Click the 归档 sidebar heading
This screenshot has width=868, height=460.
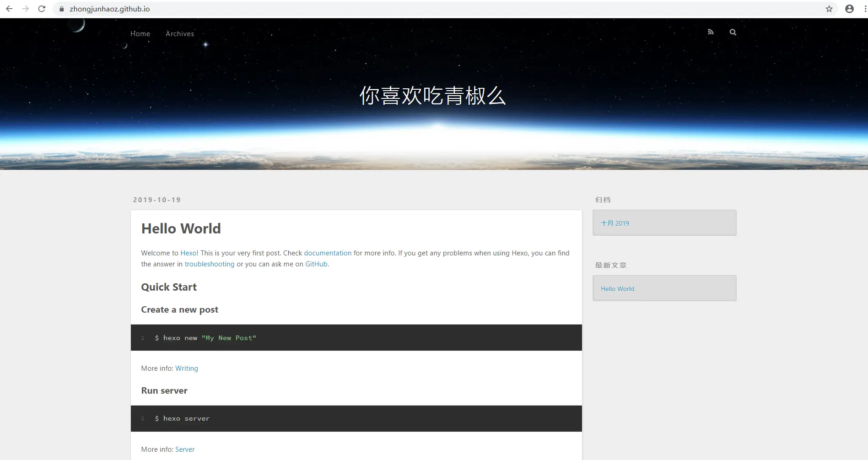tap(603, 200)
